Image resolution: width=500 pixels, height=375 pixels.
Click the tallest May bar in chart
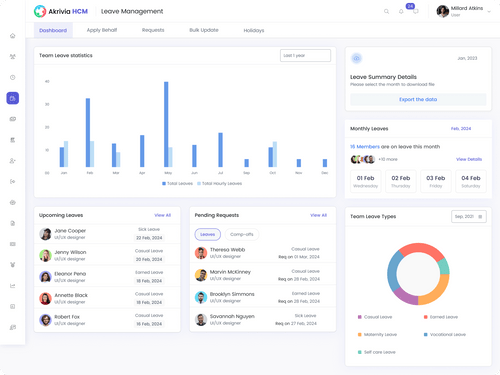[x=166, y=124]
